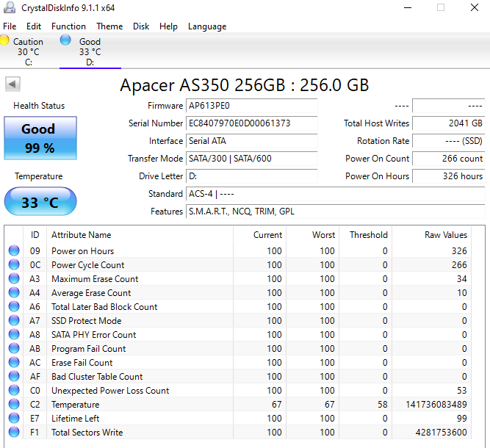490x448 pixels.
Task: Switch to drive D: Good 33 °C tab
Action: point(90,51)
